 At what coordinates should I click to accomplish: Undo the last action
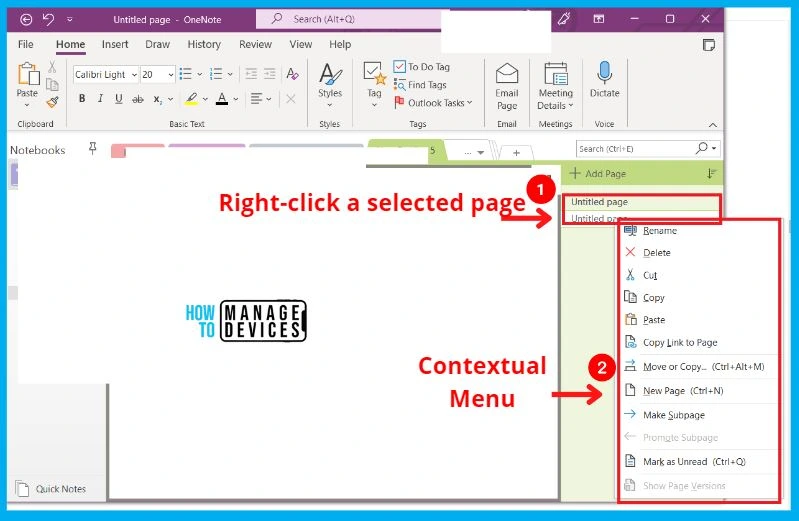click(x=48, y=19)
